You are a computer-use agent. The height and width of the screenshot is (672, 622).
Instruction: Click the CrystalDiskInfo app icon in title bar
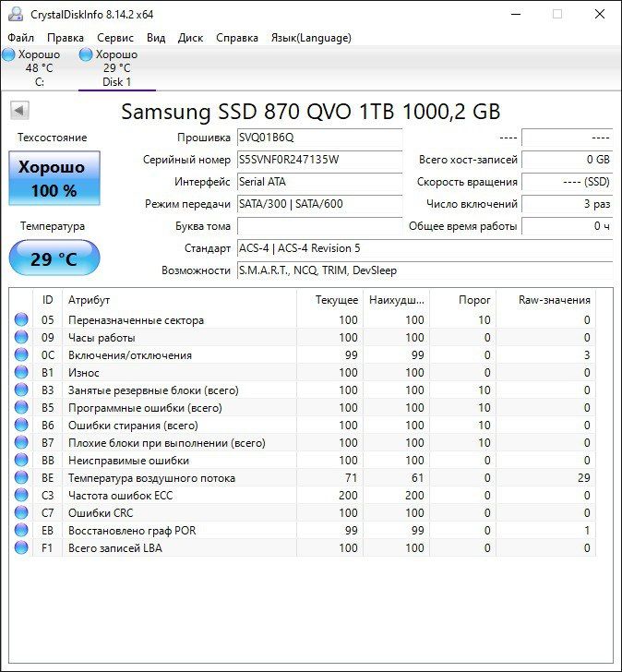tap(16, 14)
